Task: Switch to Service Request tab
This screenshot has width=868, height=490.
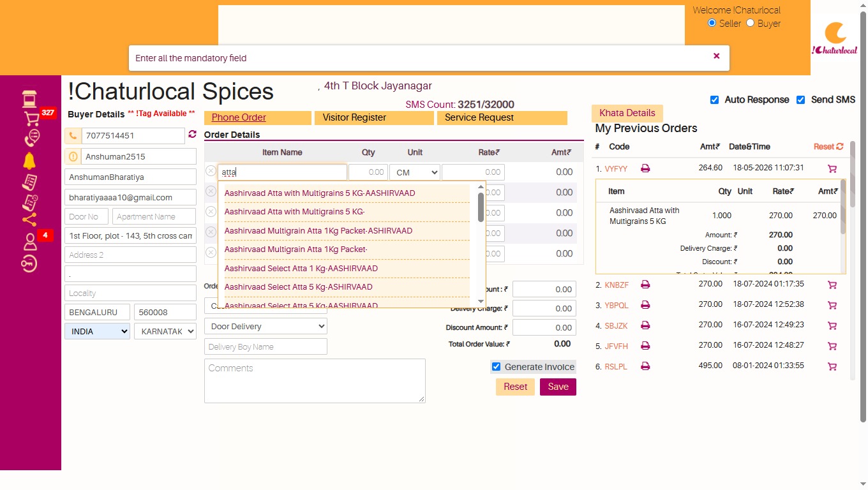Action: [502, 117]
